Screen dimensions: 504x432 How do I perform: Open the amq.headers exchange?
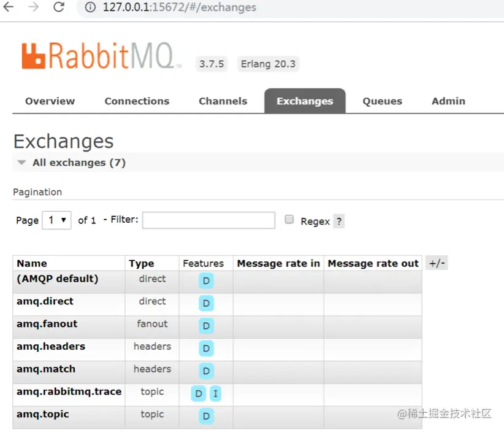(51, 346)
